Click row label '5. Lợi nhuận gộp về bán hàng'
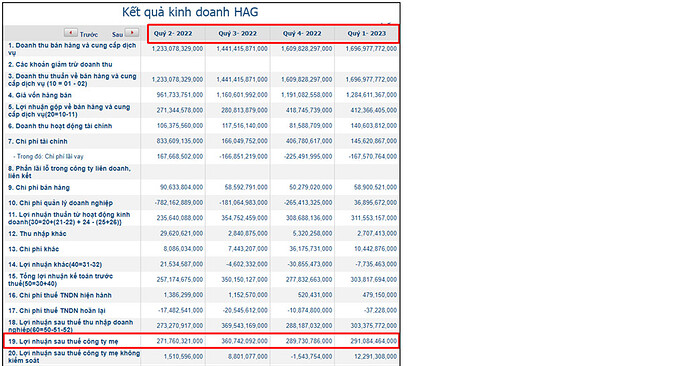 [69, 110]
